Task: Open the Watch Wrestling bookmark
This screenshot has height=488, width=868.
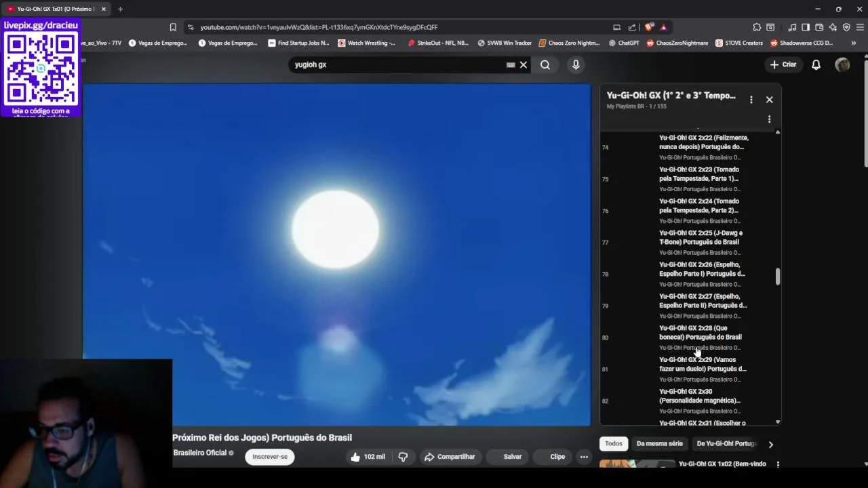Action: 366,43
